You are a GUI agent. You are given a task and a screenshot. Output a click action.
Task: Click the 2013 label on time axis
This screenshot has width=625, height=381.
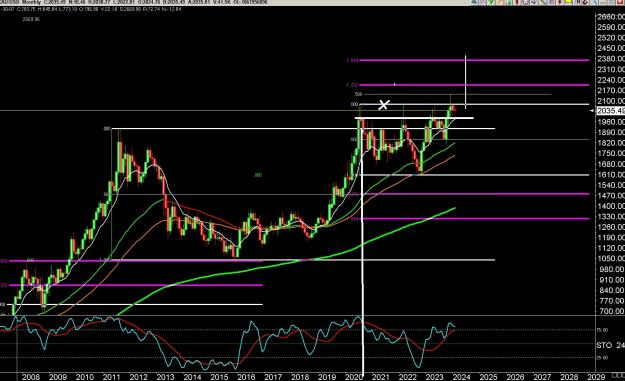point(165,377)
